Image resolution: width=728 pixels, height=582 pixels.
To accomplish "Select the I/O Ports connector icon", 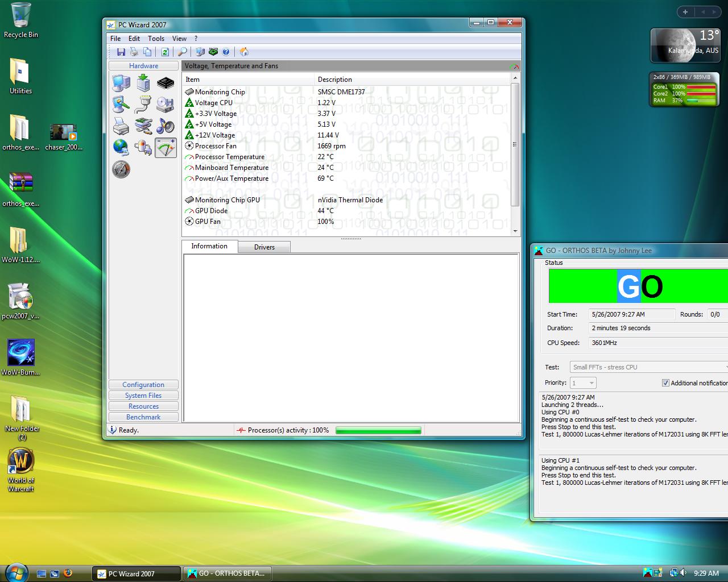I will tap(143, 105).
